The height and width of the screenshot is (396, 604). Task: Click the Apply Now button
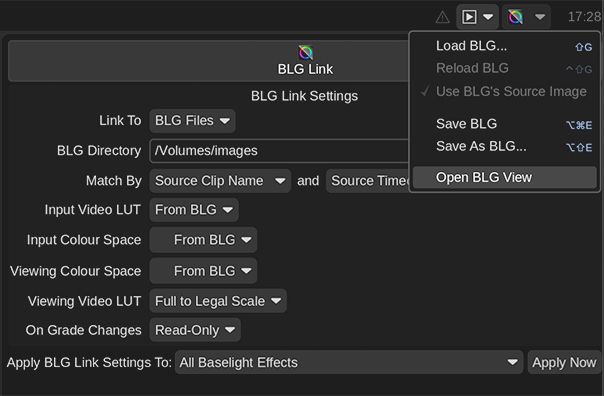(x=564, y=362)
